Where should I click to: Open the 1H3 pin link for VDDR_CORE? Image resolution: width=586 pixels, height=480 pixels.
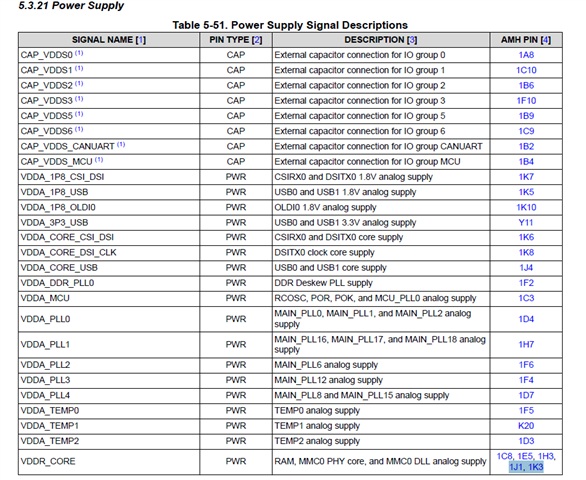(x=546, y=456)
